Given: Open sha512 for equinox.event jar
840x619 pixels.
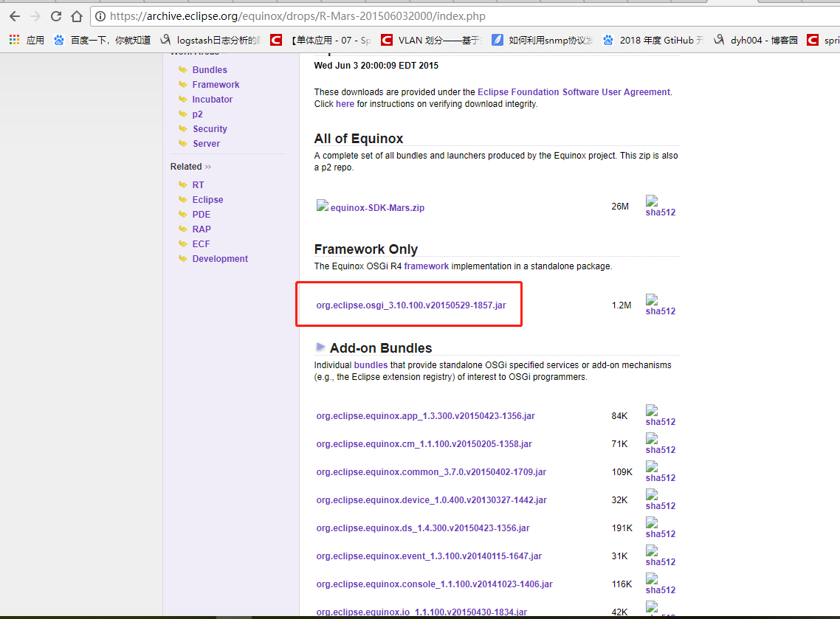Looking at the screenshot, I should 660,561.
